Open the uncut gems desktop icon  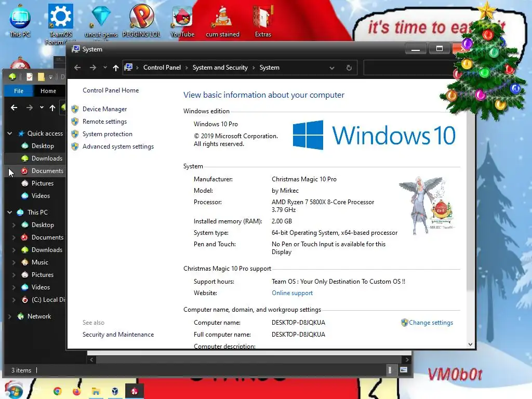click(x=101, y=21)
